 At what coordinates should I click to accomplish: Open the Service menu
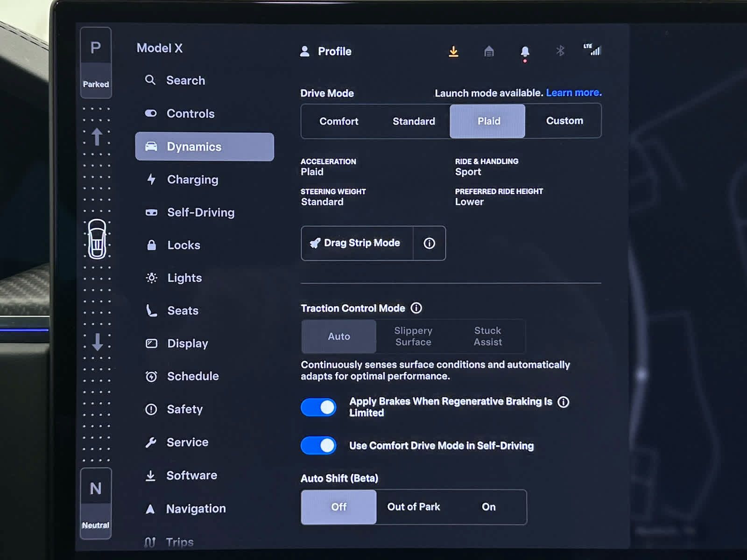click(204, 442)
